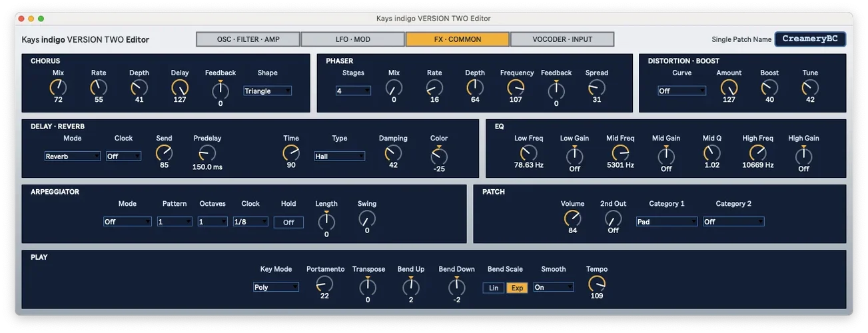Image resolution: width=868 pixels, height=333 pixels.
Task: Click the Phaser Mix knob
Action: (x=394, y=87)
